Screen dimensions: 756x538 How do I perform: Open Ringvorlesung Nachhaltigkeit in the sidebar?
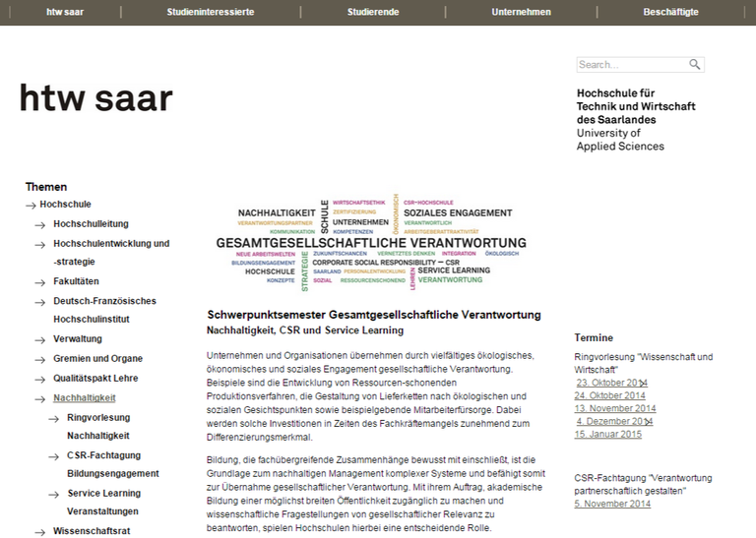[x=98, y=426]
